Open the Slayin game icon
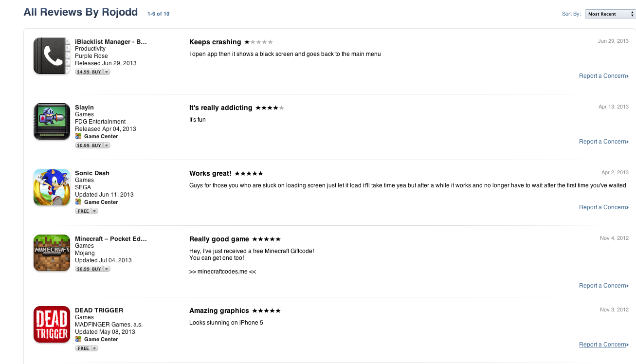The image size is (636, 364). [x=52, y=122]
